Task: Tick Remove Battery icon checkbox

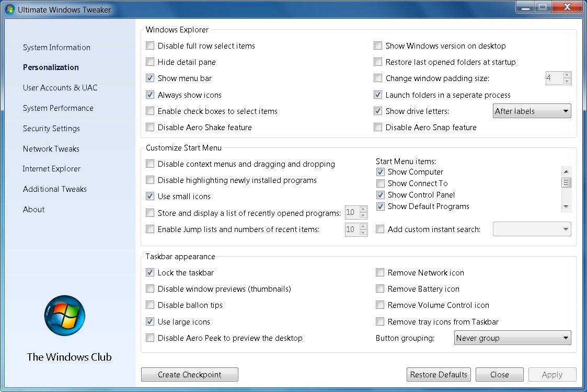Action: 380,289
